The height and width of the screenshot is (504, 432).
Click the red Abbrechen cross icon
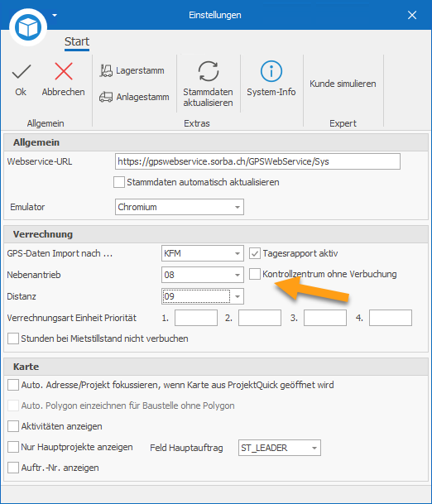tap(64, 71)
